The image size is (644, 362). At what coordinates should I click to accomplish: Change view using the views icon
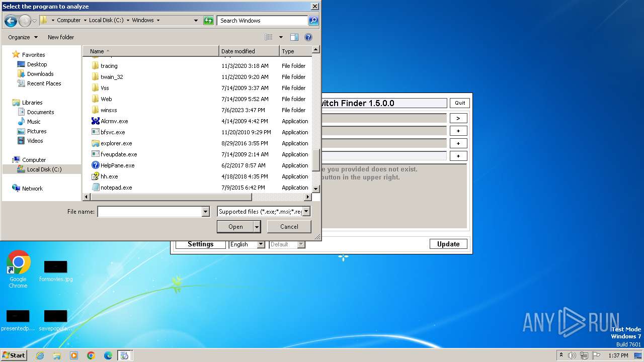(x=269, y=37)
